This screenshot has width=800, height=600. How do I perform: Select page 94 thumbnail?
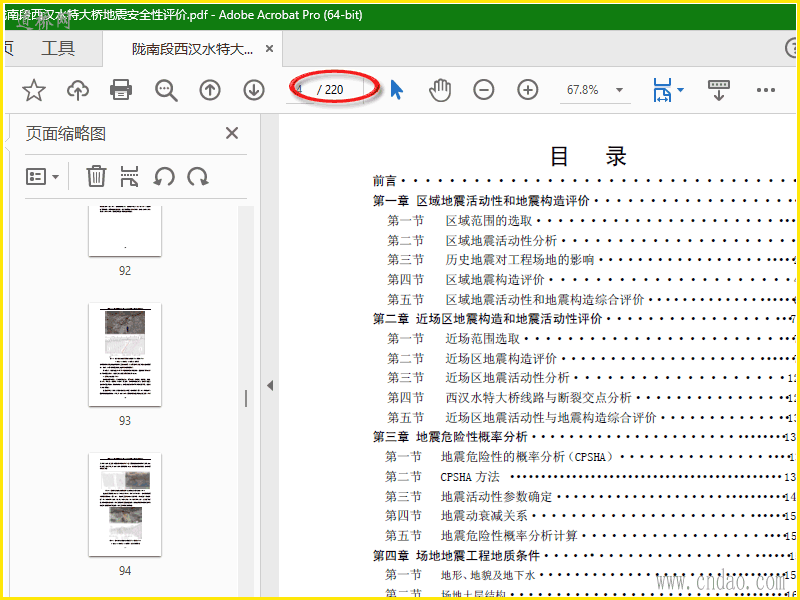point(125,505)
